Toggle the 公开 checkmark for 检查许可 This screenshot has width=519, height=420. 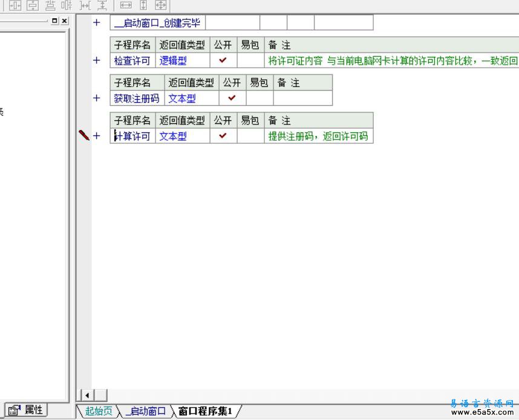click(223, 60)
